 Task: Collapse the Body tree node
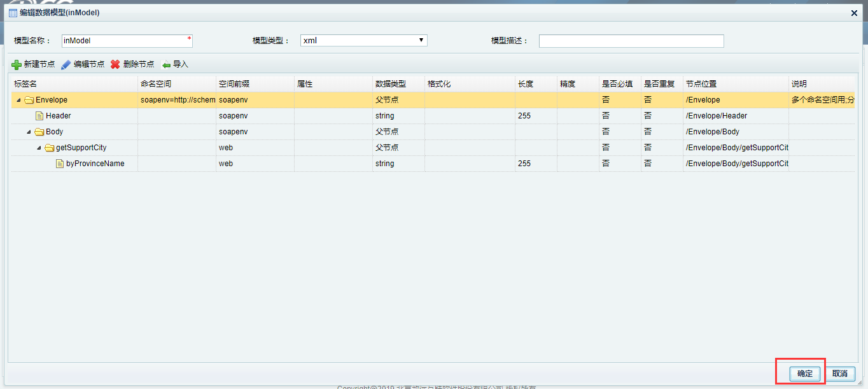[29, 132]
